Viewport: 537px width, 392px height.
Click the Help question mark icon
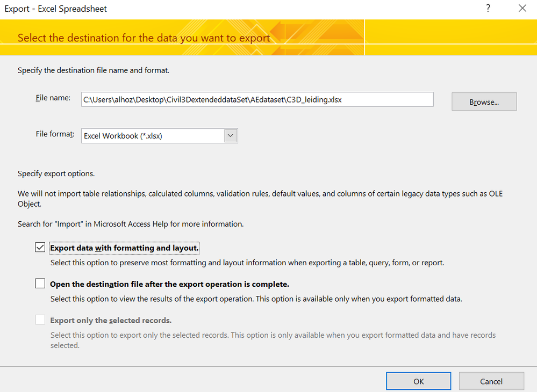tap(488, 9)
